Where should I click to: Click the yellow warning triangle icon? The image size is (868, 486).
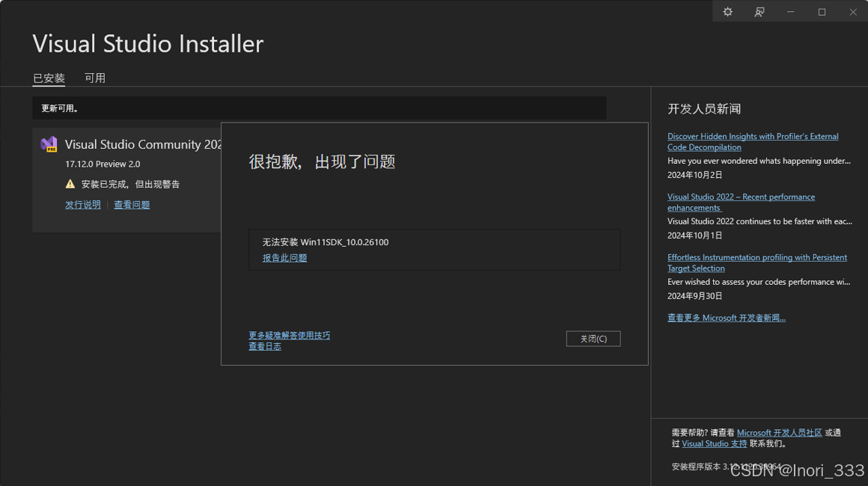click(70, 184)
